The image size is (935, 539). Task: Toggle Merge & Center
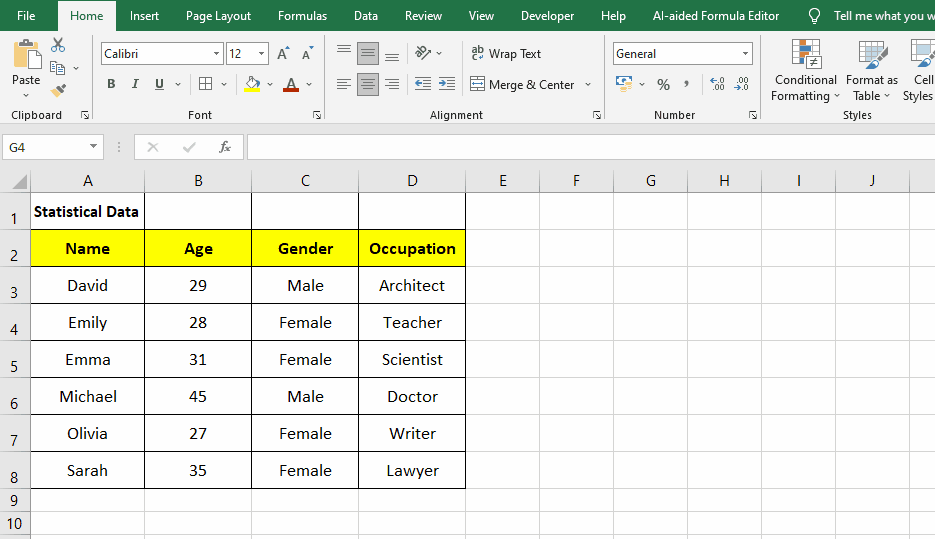point(522,84)
